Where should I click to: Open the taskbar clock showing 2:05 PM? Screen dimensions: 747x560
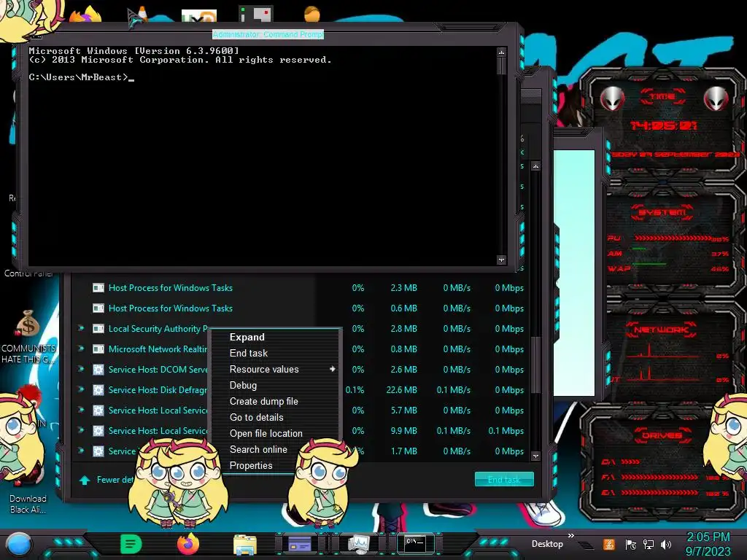click(x=708, y=544)
